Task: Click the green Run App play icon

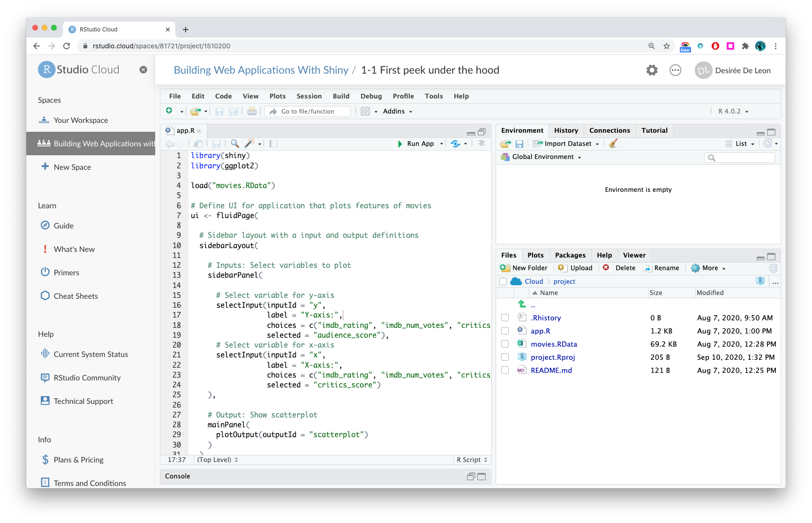Action: (400, 144)
